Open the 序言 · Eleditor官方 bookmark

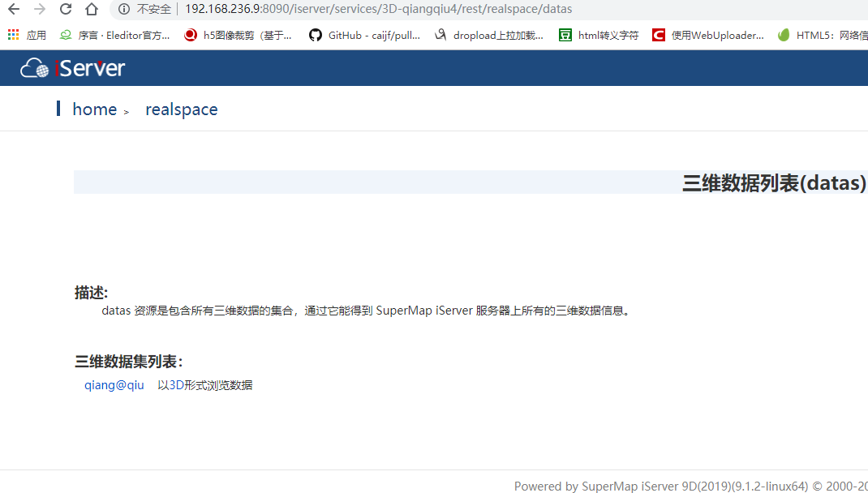tap(114, 35)
